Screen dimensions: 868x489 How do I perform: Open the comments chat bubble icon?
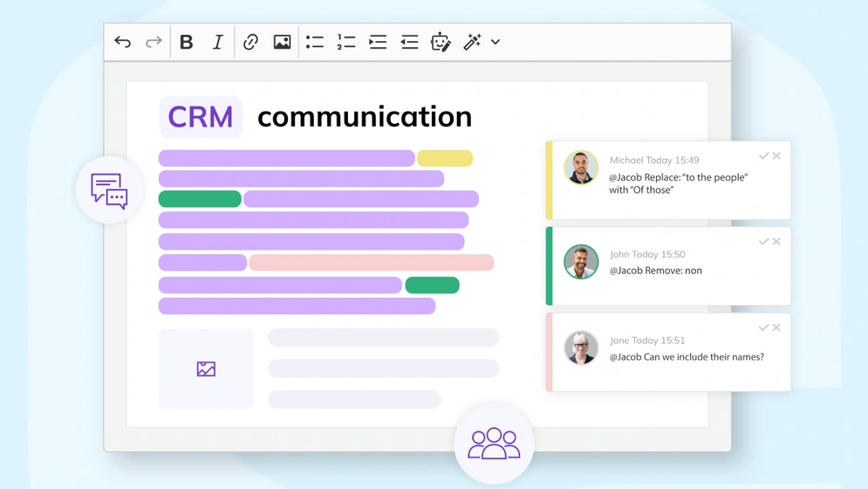click(109, 190)
